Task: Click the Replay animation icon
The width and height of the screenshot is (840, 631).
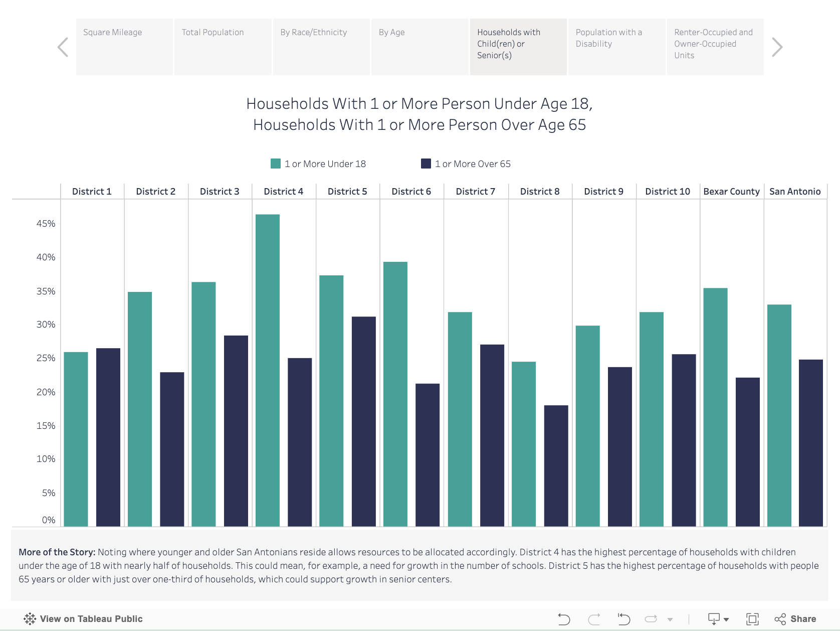Action: (x=651, y=619)
